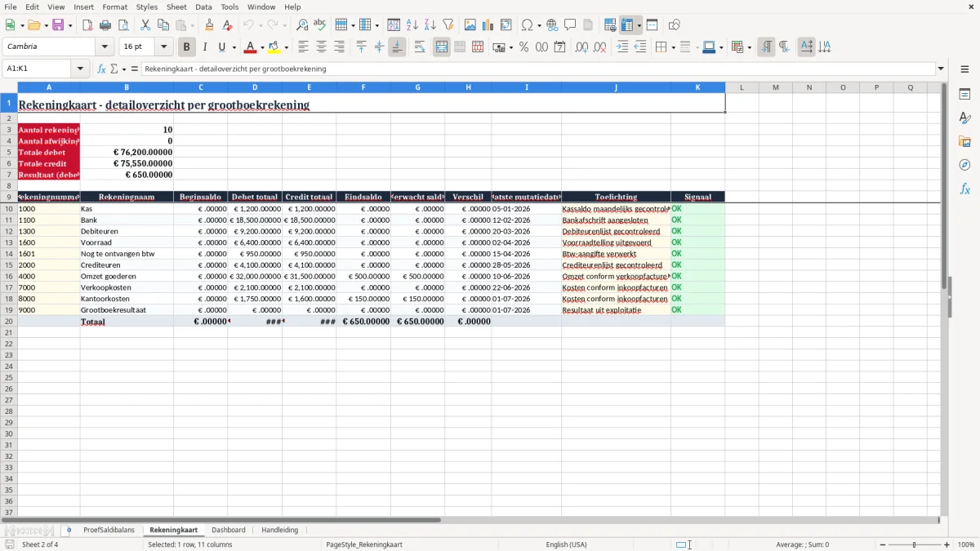This screenshot has height=551, width=980.
Task: Click the English (USA) language status field
Action: (x=566, y=544)
